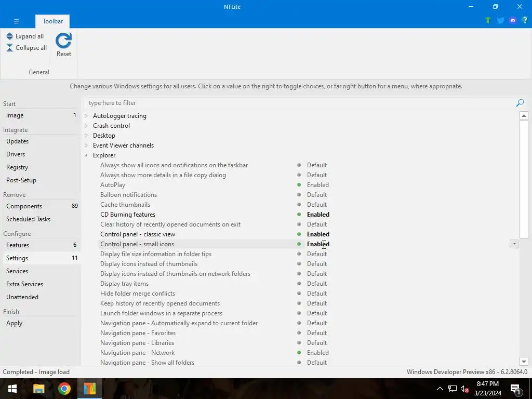The image size is (532, 399).
Task: Open the Twitter bird icon
Action: [x=500, y=20]
